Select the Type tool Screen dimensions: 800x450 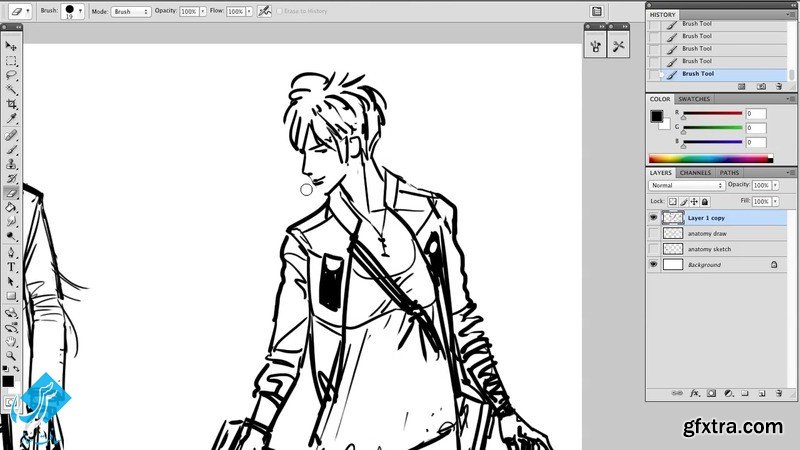pyautogui.click(x=11, y=267)
